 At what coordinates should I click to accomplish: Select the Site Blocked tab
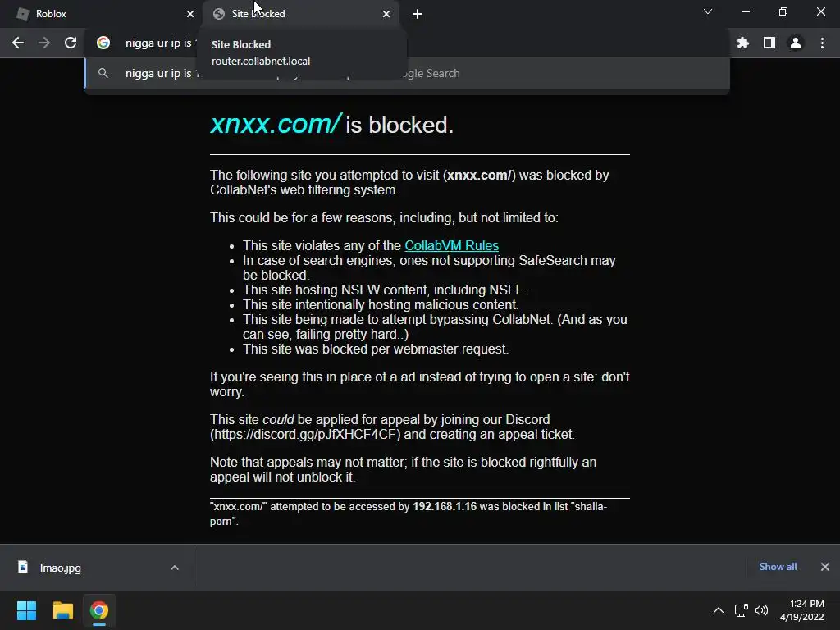pyautogui.click(x=300, y=14)
